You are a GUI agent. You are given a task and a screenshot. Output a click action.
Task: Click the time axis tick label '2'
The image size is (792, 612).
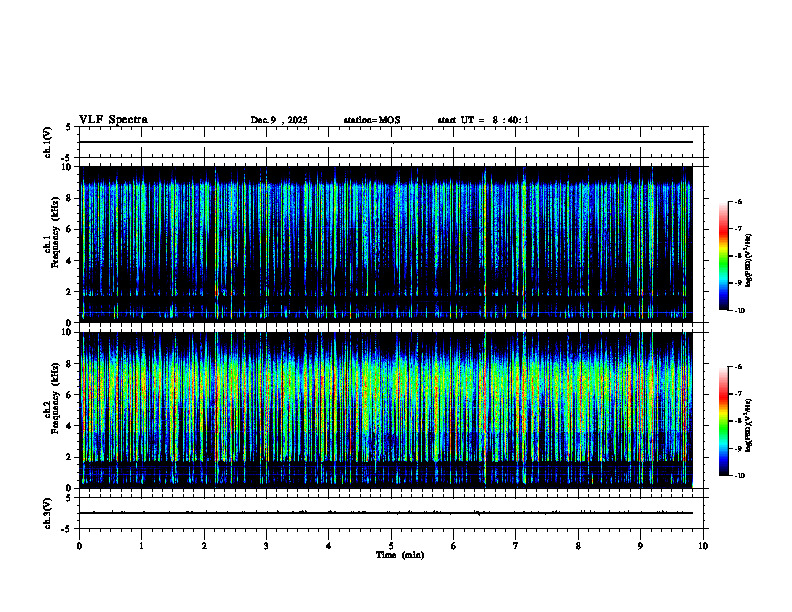click(204, 546)
